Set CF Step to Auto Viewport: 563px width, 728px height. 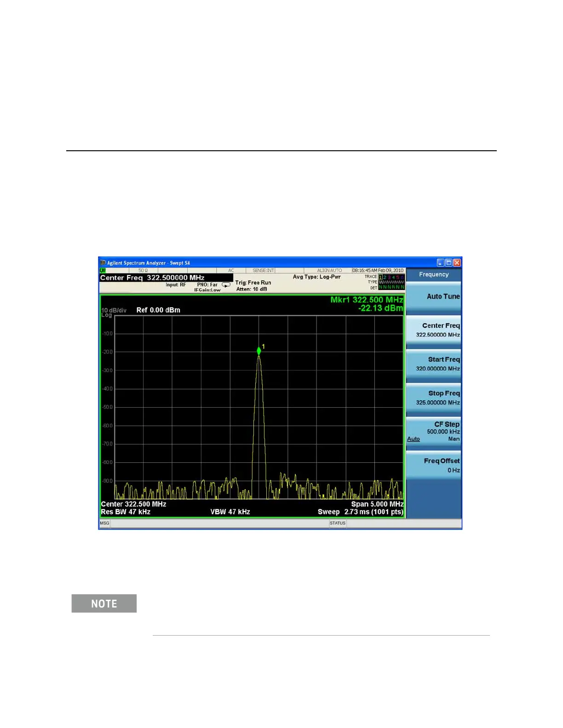point(414,439)
